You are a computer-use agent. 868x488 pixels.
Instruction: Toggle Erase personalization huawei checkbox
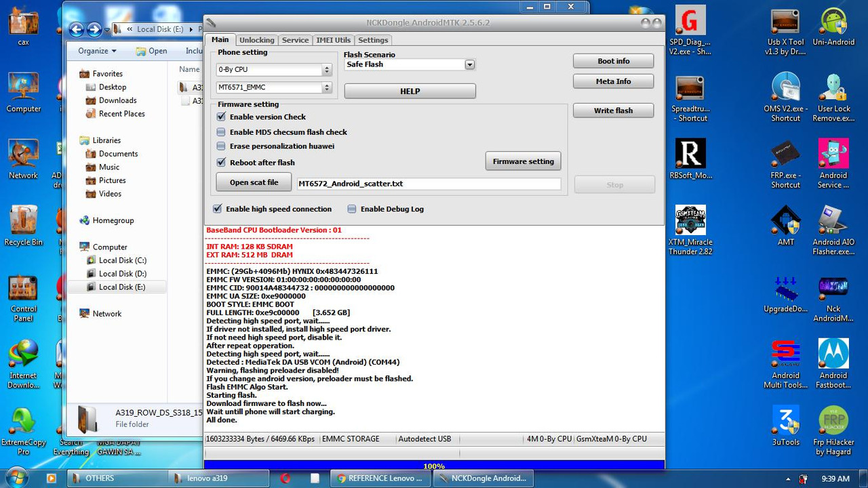(221, 146)
